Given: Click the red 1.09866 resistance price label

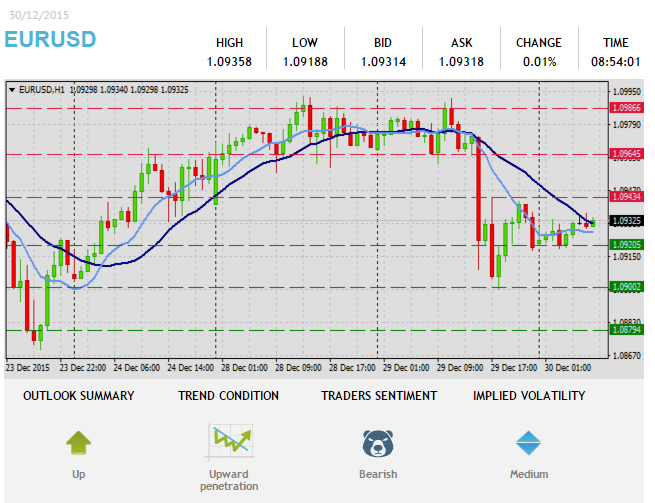Looking at the screenshot, I should point(627,108).
